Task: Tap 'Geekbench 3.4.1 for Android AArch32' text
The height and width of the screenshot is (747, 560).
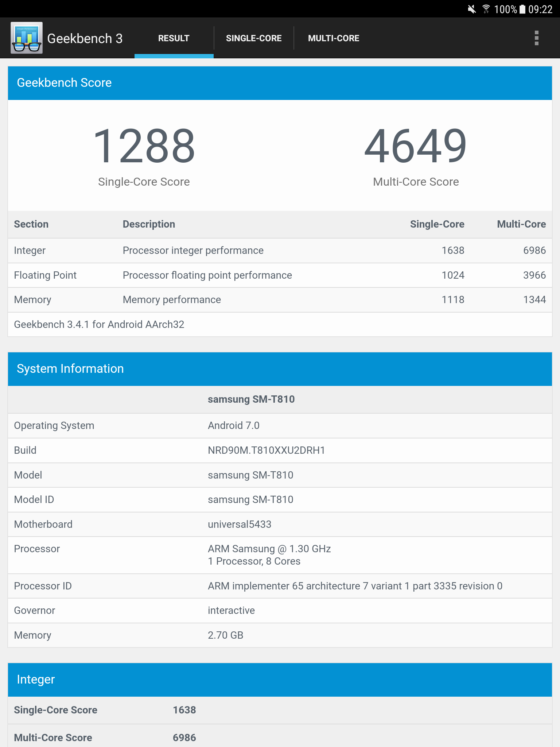Action: pos(99,325)
